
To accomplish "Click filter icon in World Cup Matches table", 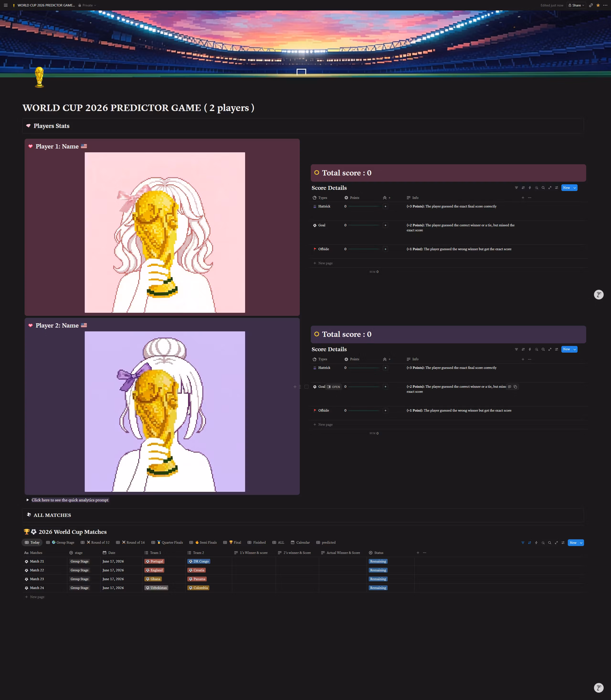I will tap(523, 542).
